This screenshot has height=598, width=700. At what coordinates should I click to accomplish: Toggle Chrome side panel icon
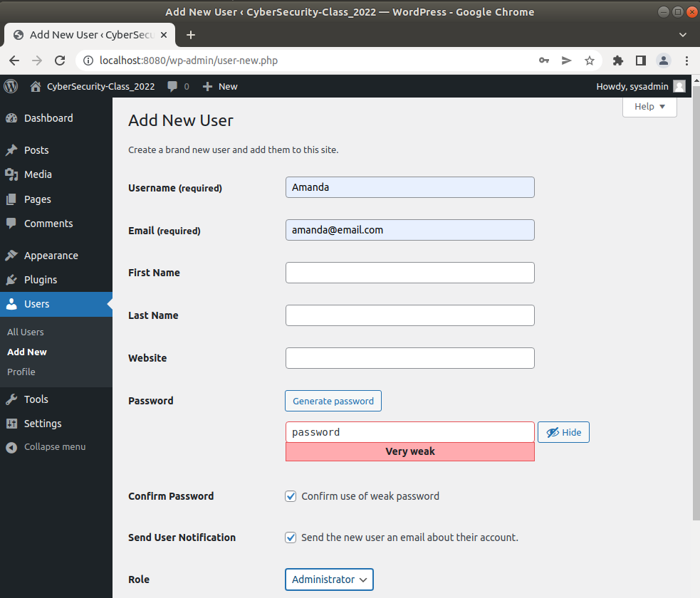(641, 61)
